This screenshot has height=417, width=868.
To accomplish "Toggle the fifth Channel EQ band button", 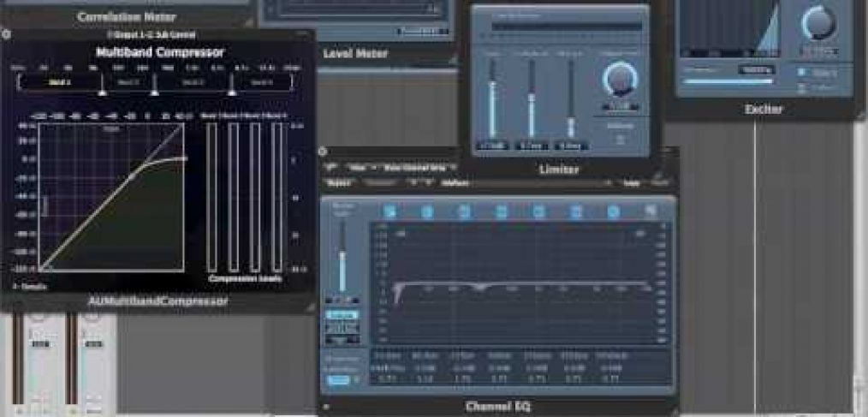I will [x=538, y=211].
